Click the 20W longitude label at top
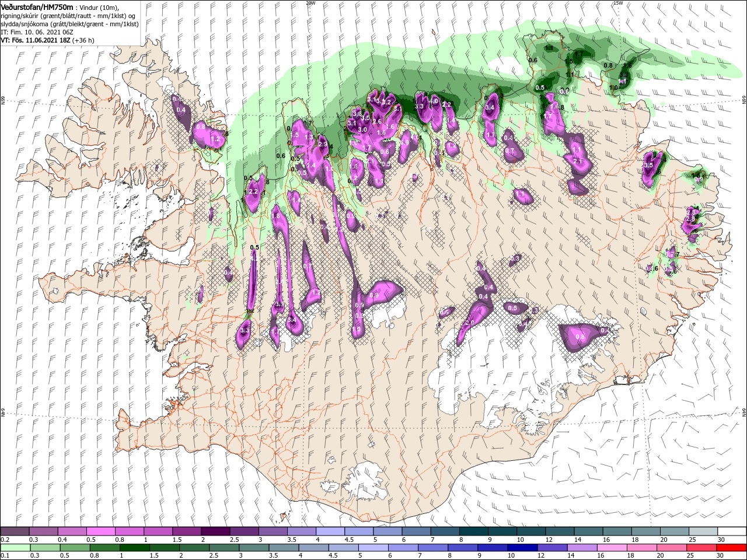This screenshot has height=560, width=747. [310, 3]
